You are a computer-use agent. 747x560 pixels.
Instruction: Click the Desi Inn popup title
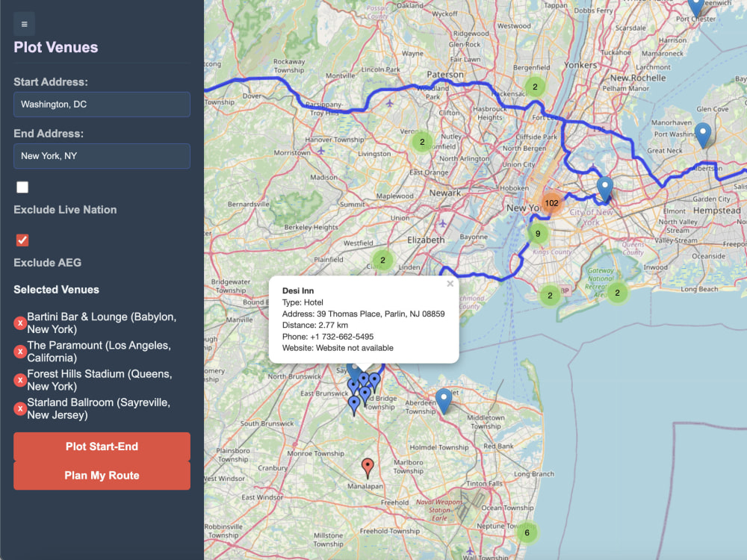click(298, 290)
